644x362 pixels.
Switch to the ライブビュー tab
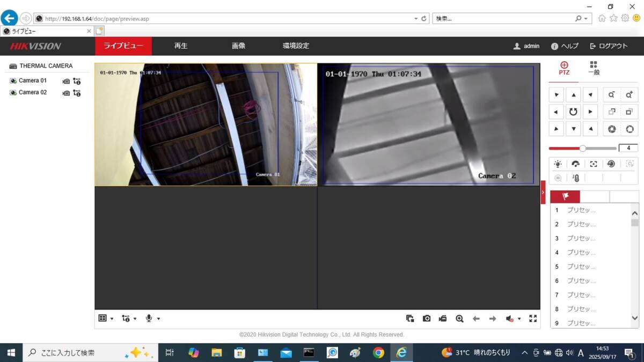coord(123,46)
